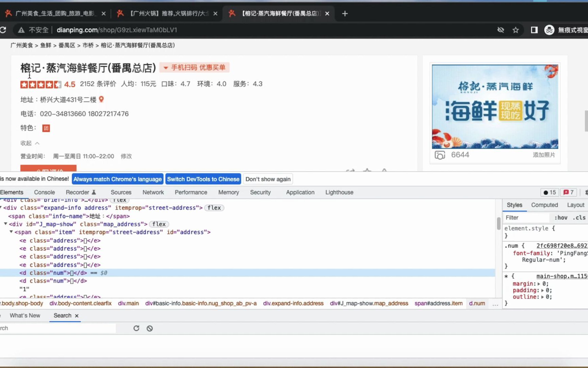The height and width of the screenshot is (368, 588).
Task: Switch to the 广州美食 browser tab
Action: [x=55, y=14]
